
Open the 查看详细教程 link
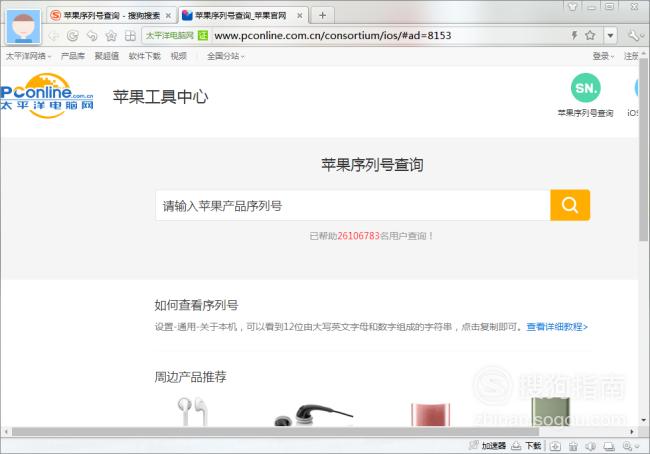[x=557, y=327]
